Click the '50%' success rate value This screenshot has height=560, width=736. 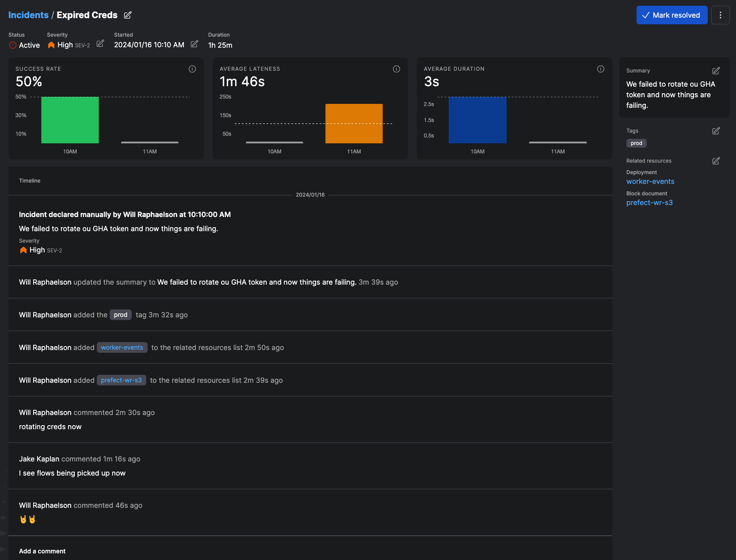29,82
